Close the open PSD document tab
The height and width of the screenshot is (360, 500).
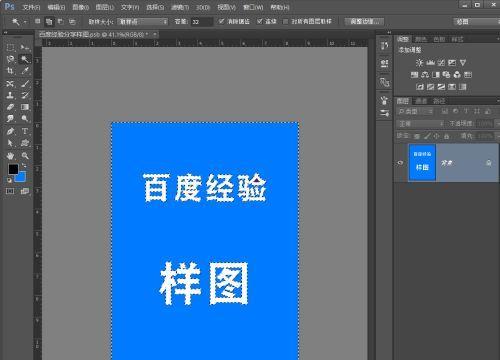click(155, 34)
